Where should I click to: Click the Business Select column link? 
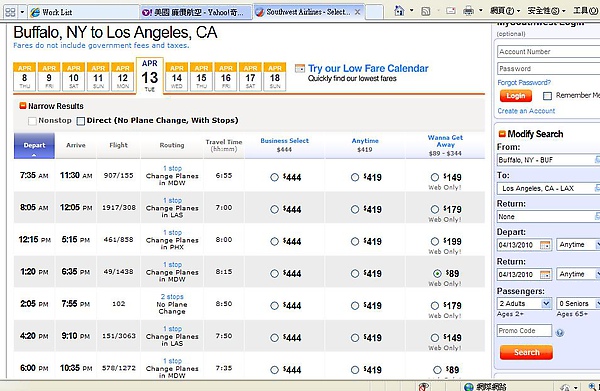(284, 141)
